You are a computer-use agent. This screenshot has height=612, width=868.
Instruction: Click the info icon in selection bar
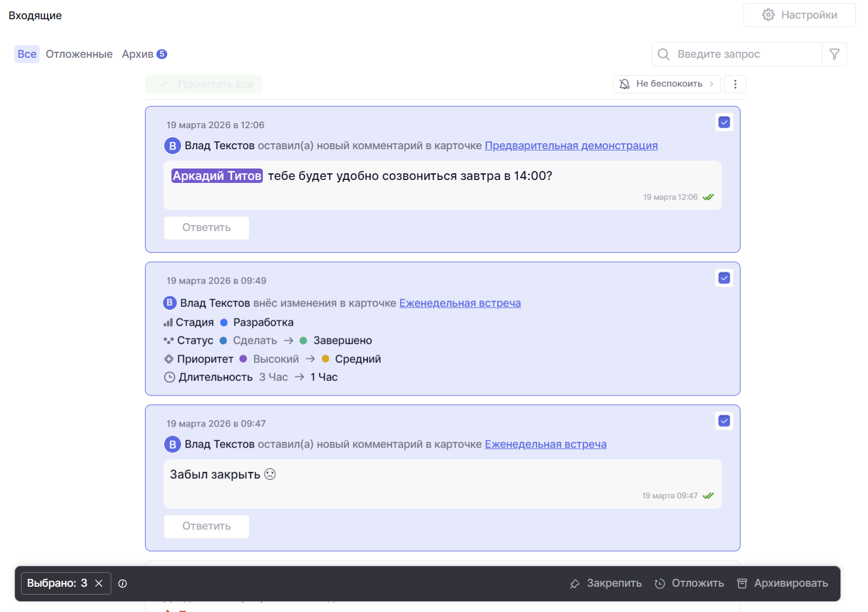[123, 583]
